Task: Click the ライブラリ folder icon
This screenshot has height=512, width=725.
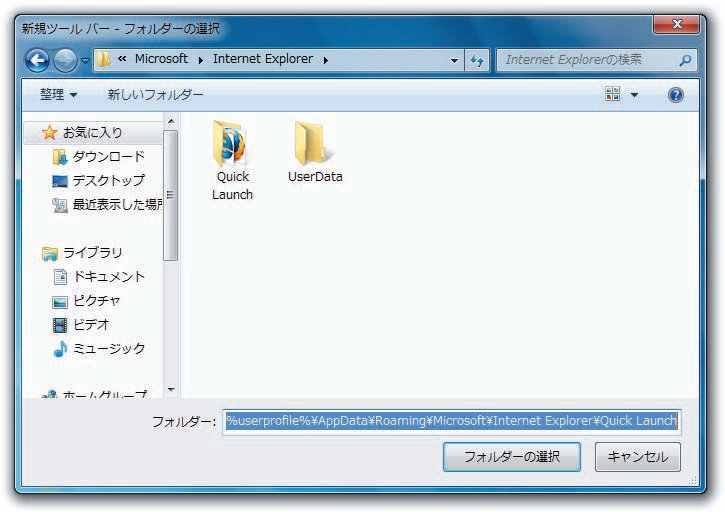Action: 49,253
